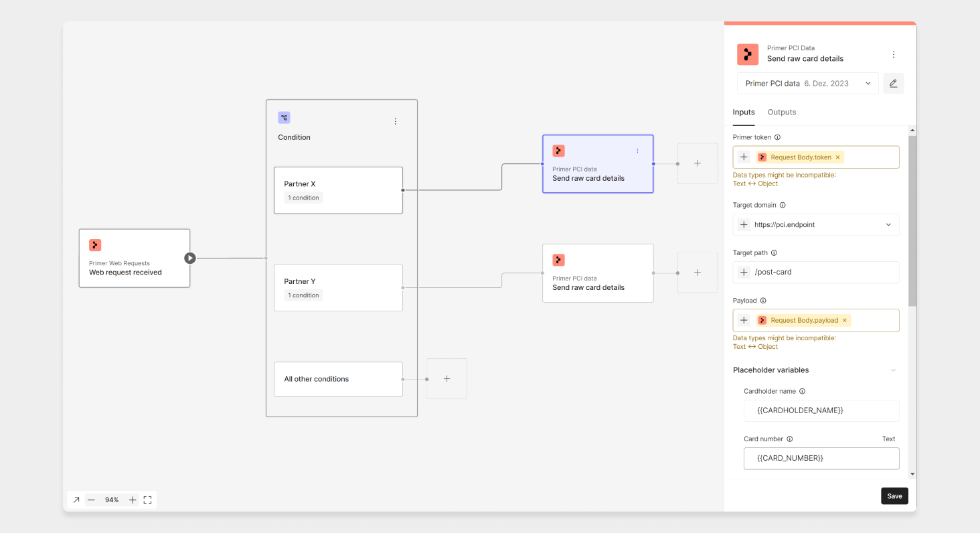Click the pencil edit icon beside Primer PCI data
980x533 pixels.
[893, 84]
